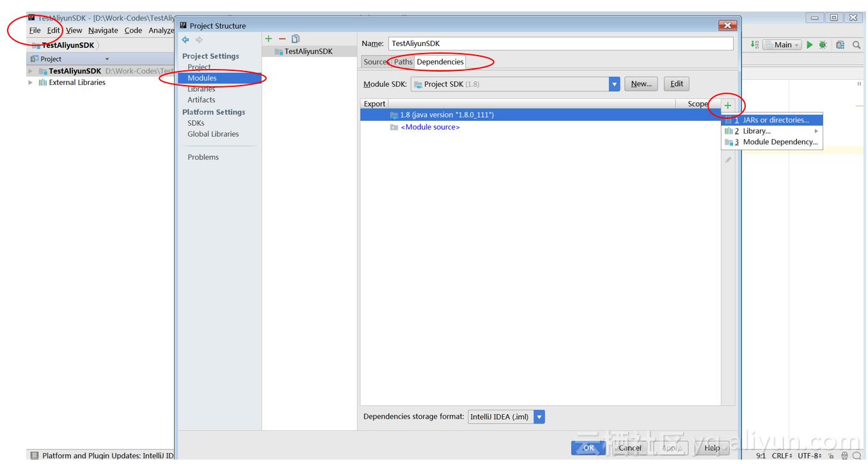Click the green Run button in toolbar
The height and width of the screenshot is (464, 868).
810,45
